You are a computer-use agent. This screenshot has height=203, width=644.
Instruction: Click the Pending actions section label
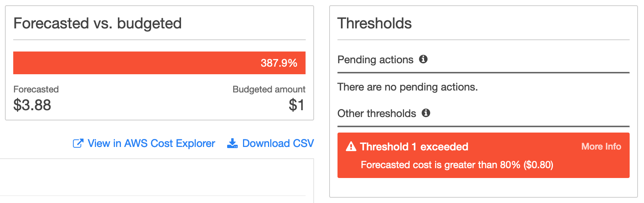pyautogui.click(x=375, y=60)
